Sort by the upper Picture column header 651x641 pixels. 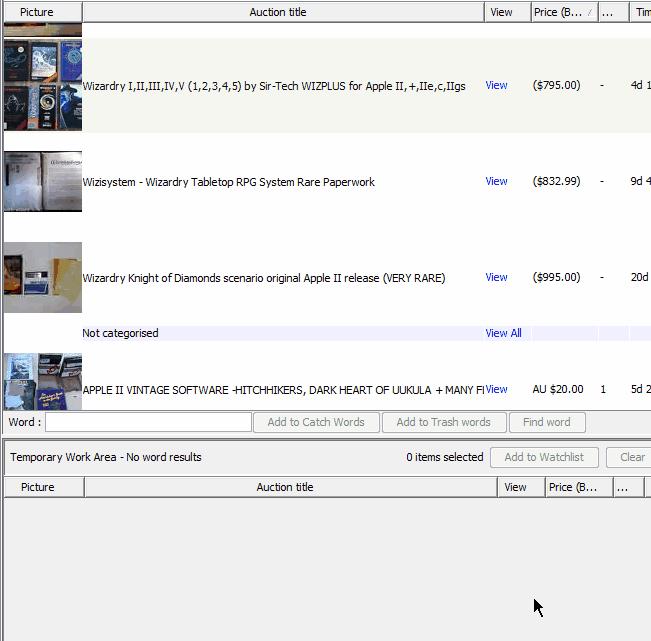pyautogui.click(x=43, y=12)
